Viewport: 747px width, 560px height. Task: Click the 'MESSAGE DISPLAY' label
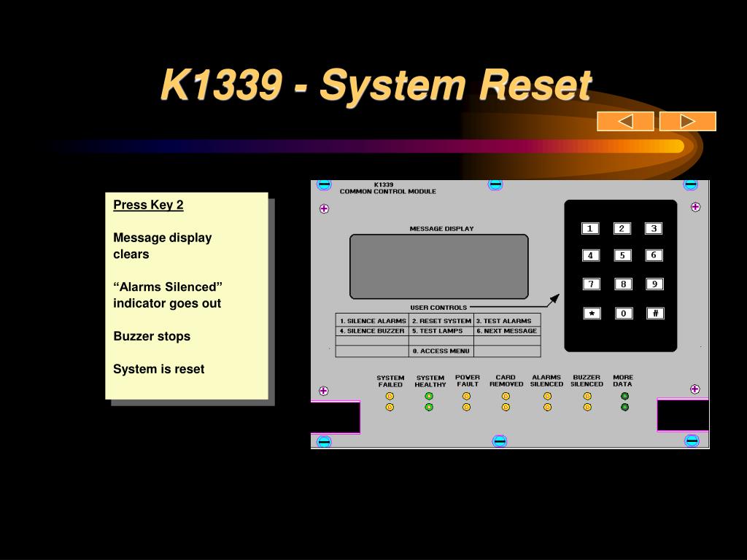[x=441, y=228]
